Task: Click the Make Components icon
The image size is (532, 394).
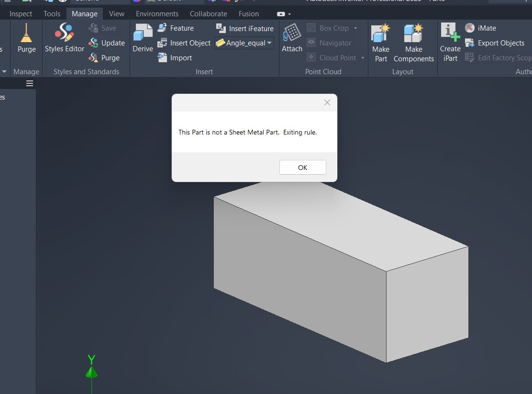Action: tap(413, 34)
